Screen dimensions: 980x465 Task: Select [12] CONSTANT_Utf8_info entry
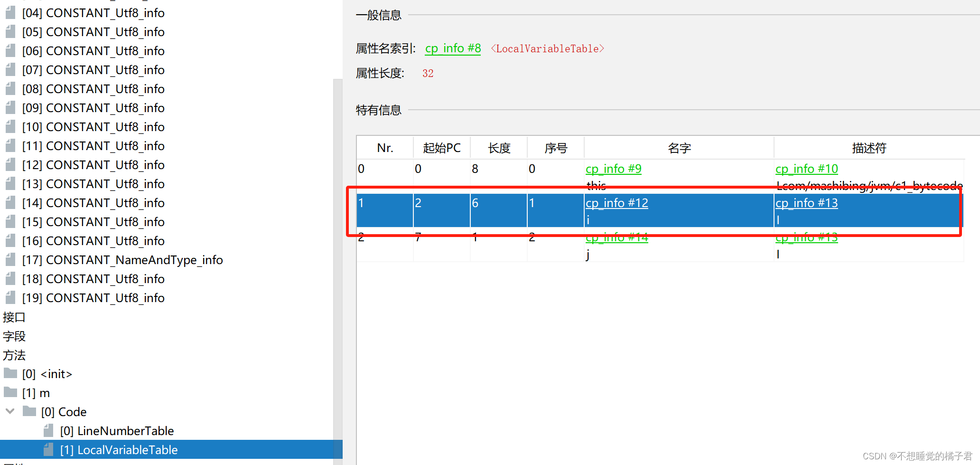93,165
